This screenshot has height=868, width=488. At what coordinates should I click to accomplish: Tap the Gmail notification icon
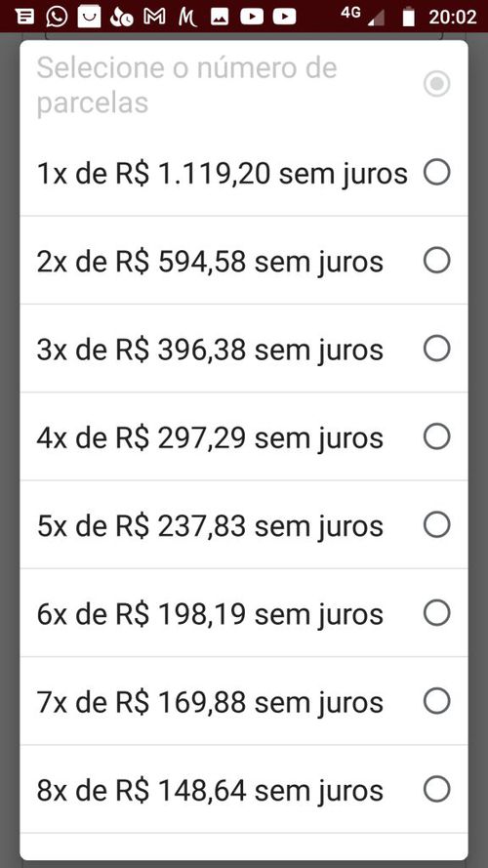[x=154, y=17]
